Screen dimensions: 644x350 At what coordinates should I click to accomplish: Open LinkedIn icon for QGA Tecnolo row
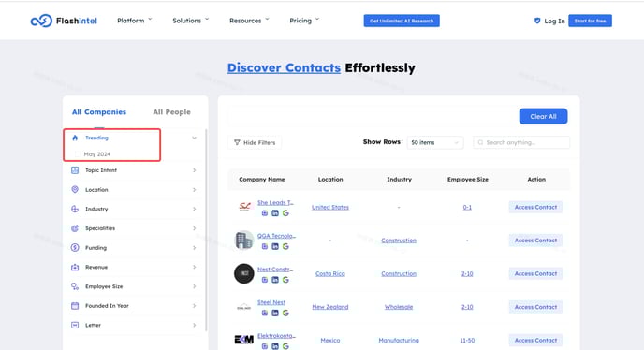[275, 246]
